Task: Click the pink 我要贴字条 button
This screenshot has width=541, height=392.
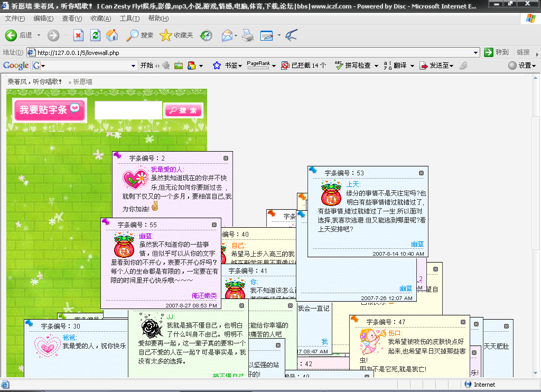Action: [50, 110]
